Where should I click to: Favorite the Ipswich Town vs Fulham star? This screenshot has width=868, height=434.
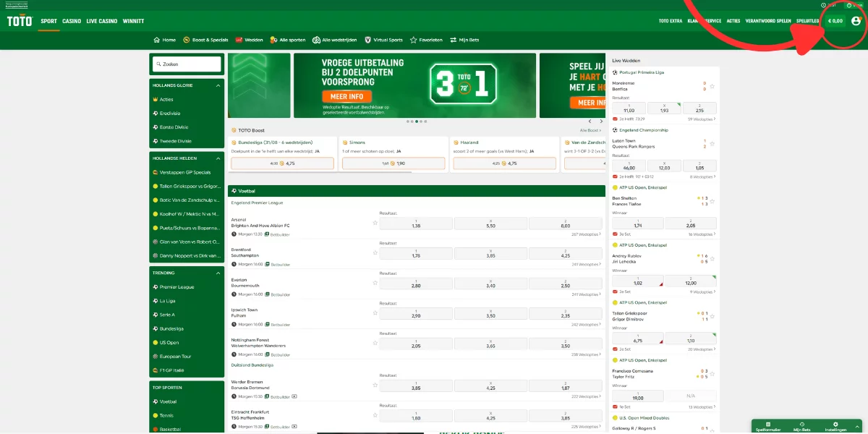pyautogui.click(x=375, y=313)
